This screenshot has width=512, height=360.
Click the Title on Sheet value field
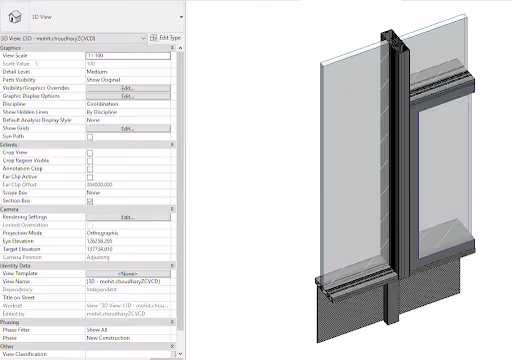tap(128, 297)
